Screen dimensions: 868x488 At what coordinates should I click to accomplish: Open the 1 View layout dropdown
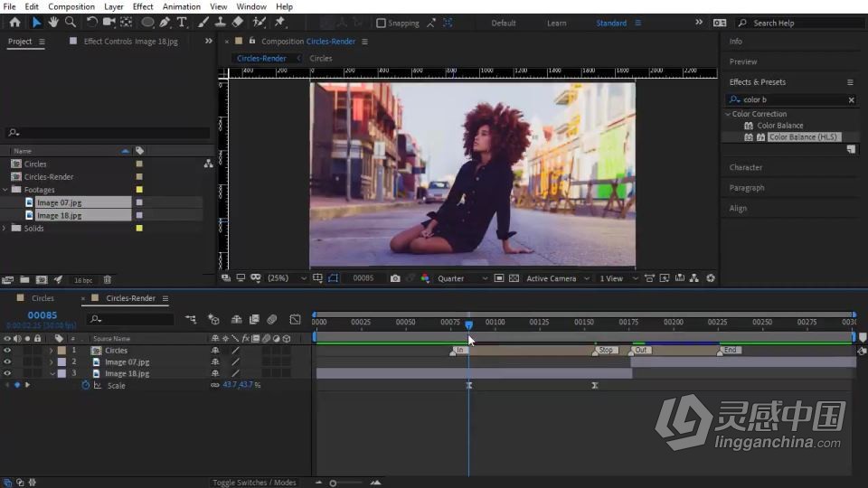[x=618, y=278]
